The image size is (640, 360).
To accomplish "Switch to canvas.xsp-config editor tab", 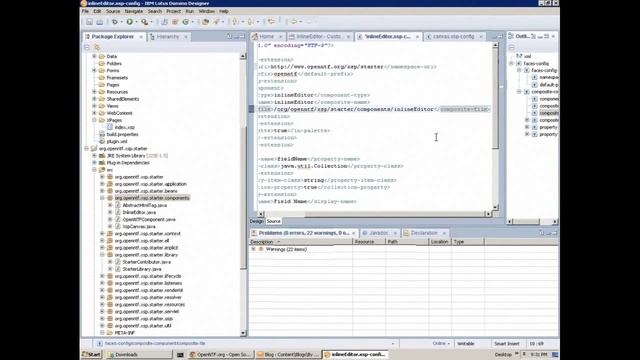I will [x=453, y=37].
